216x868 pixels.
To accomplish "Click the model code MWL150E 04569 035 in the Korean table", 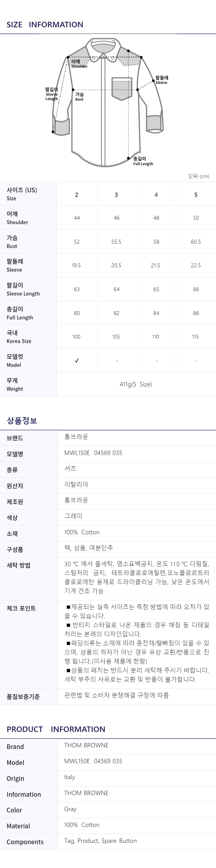I will click(93, 453).
